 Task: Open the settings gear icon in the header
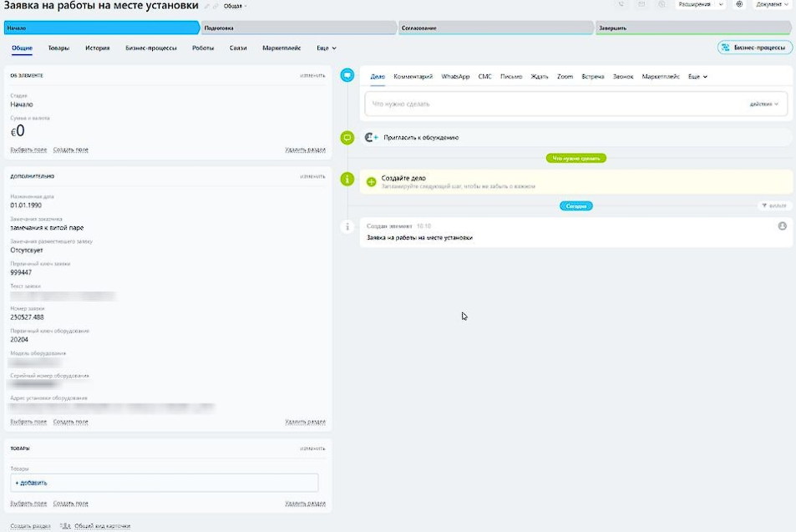pyautogui.click(x=739, y=4)
